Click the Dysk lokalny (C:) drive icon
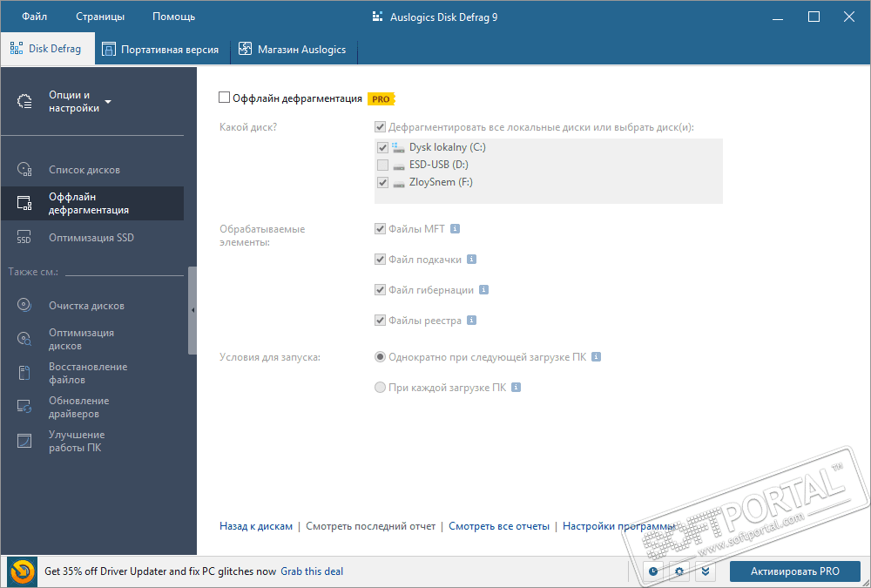 [398, 148]
